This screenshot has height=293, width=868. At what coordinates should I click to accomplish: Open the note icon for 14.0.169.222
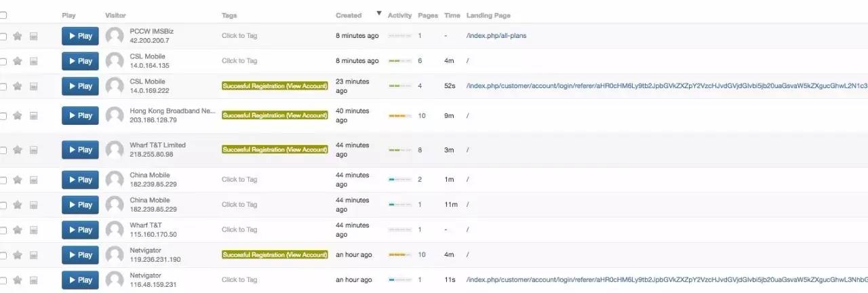(x=33, y=86)
